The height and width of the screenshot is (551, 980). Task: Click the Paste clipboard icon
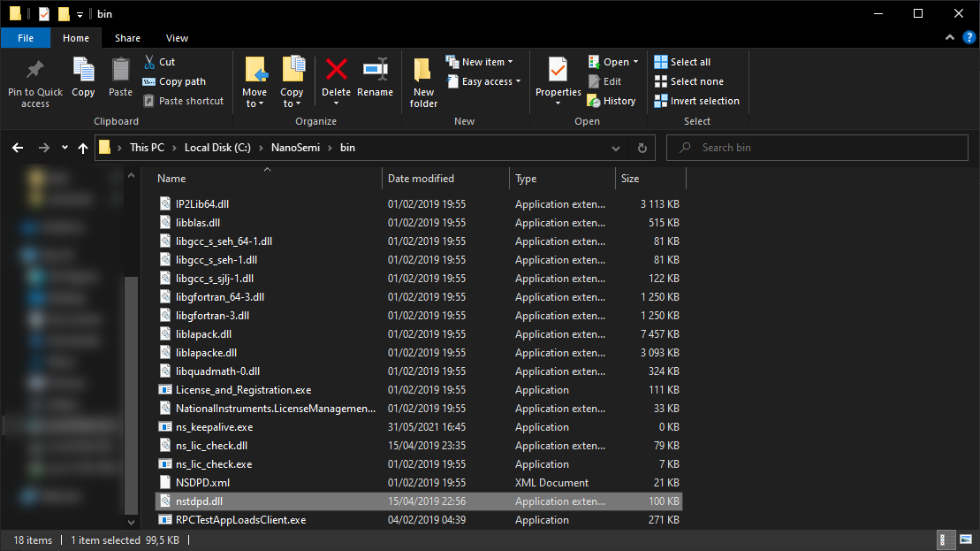121,69
